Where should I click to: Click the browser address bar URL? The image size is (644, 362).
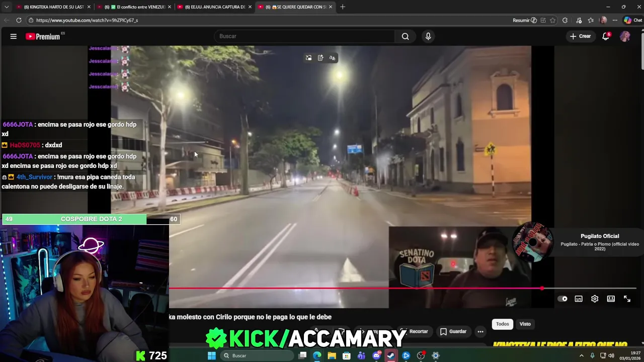[87, 20]
